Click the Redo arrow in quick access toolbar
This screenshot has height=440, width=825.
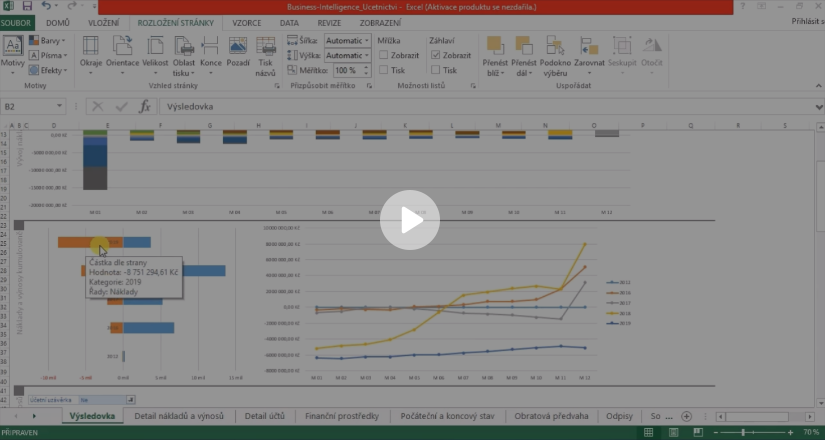click(72, 6)
